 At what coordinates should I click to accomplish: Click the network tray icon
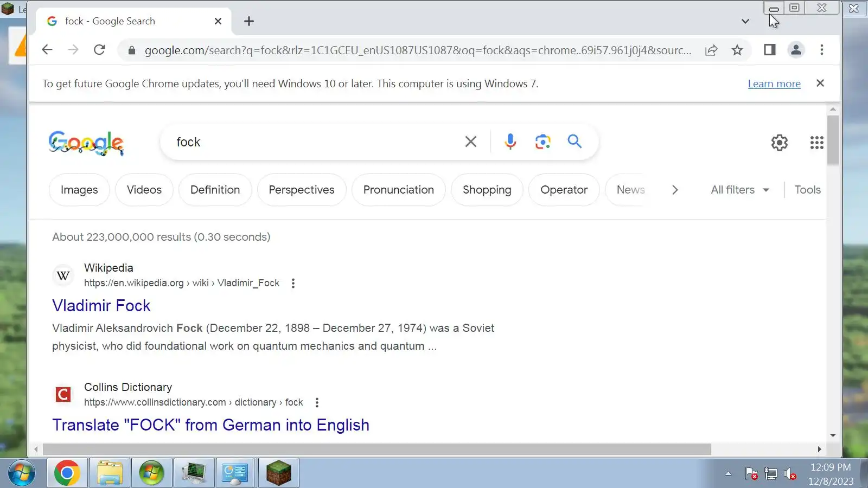[771, 474]
